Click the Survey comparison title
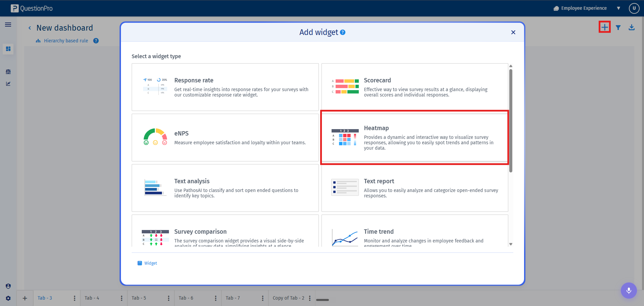This screenshot has width=644, height=306. coord(200,232)
